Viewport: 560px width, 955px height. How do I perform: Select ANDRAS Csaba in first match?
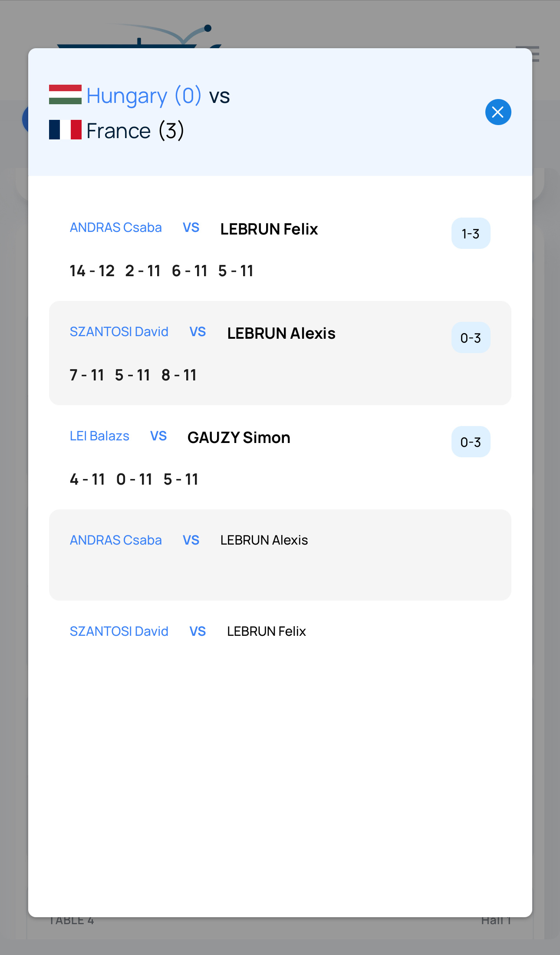coord(115,228)
